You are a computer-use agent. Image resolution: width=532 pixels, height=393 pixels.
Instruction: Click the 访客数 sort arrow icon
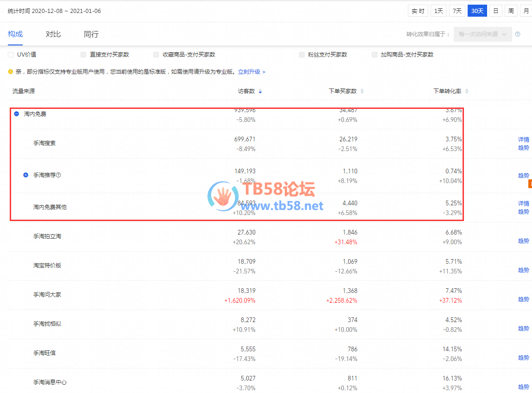(260, 92)
